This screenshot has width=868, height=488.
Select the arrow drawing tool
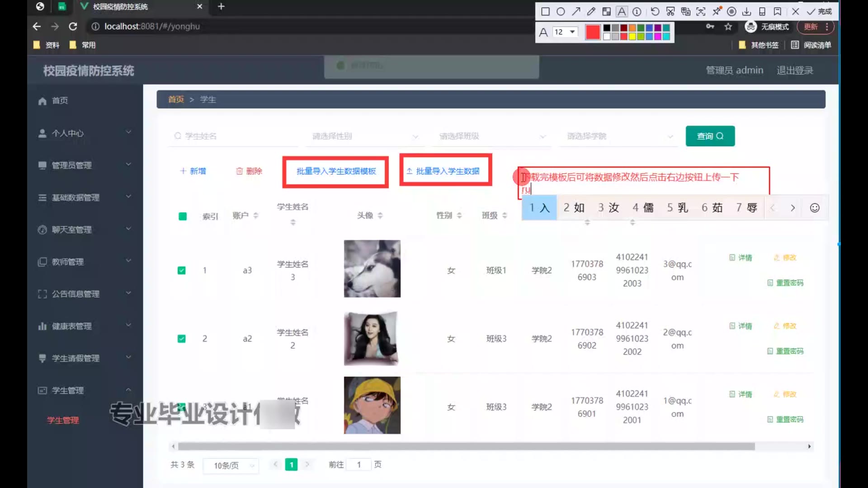tap(576, 12)
